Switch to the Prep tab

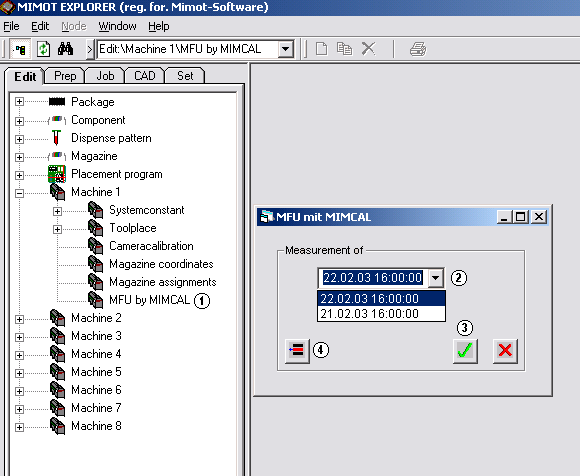(x=65, y=76)
